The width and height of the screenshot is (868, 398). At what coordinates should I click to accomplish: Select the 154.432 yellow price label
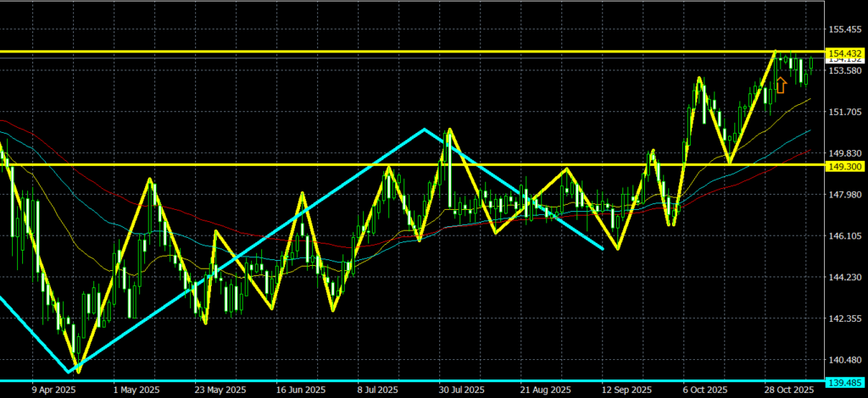point(846,53)
